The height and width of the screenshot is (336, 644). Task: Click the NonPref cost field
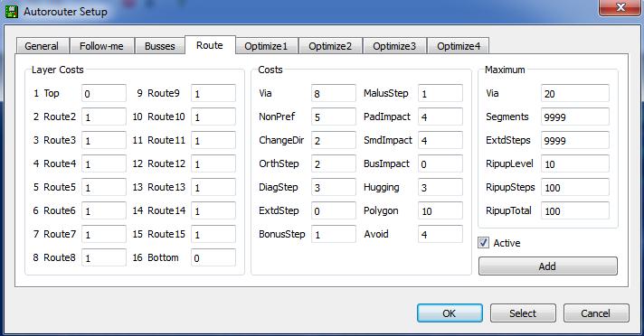click(334, 117)
